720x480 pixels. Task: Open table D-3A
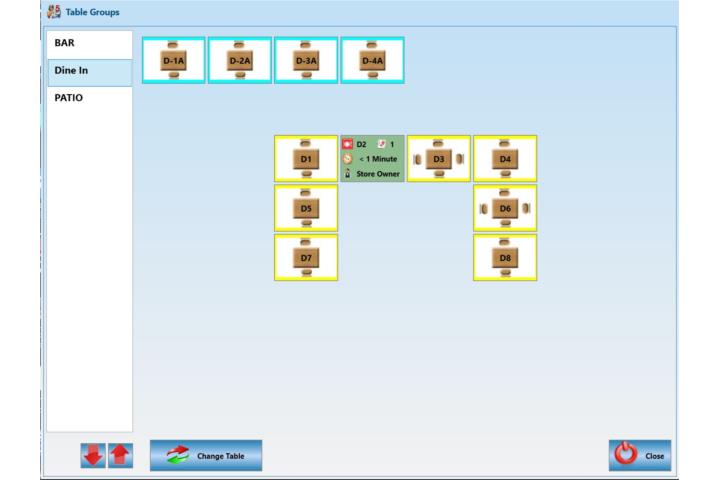(x=306, y=60)
